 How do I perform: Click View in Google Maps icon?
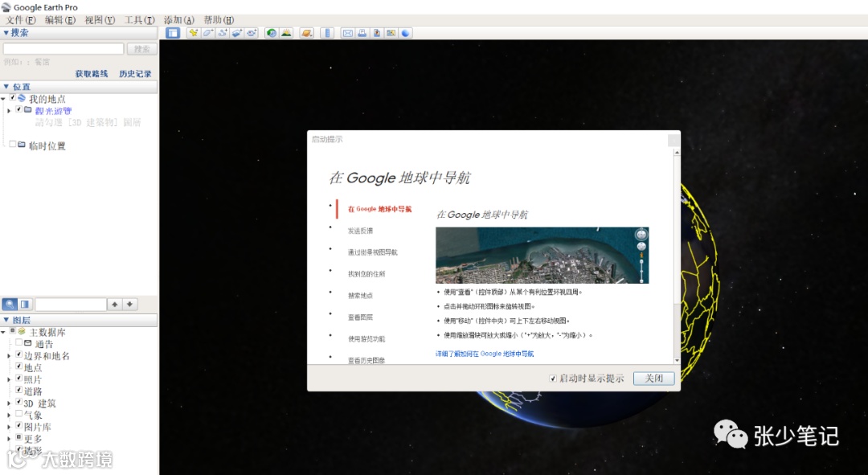tap(391, 33)
